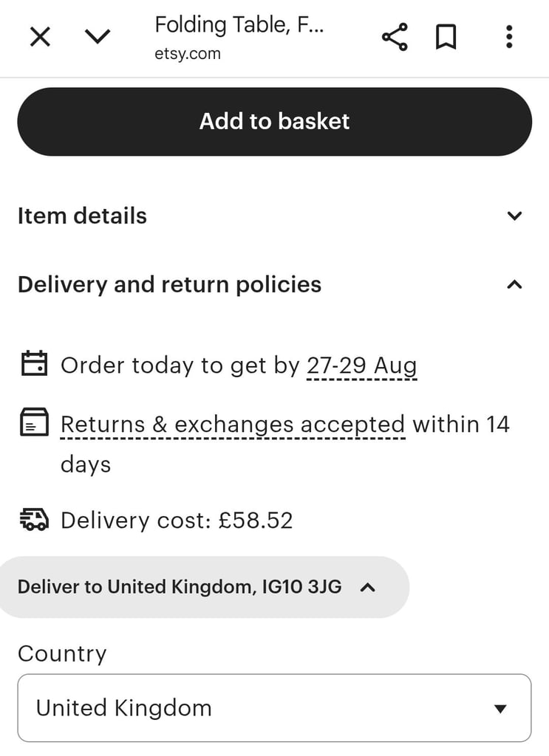Add the item to basket
The height and width of the screenshot is (756, 549).
click(x=275, y=122)
